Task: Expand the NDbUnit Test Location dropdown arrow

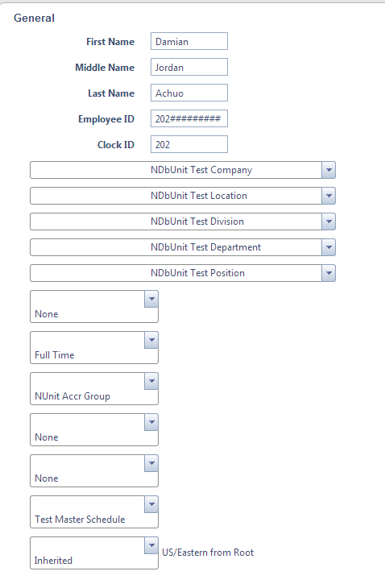Action: (x=329, y=196)
